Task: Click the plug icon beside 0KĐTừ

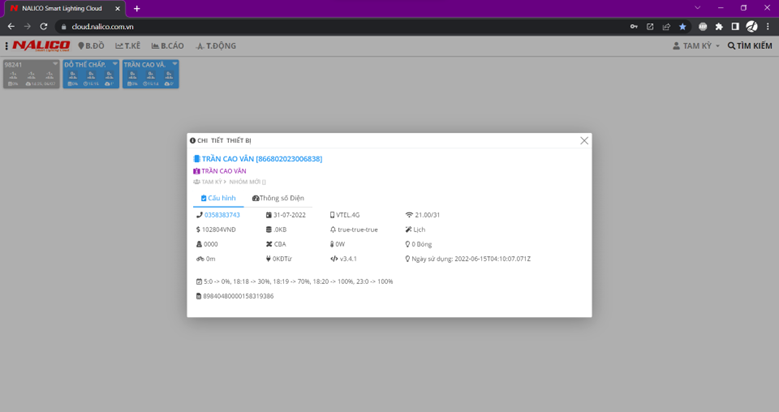Action: [x=268, y=259]
